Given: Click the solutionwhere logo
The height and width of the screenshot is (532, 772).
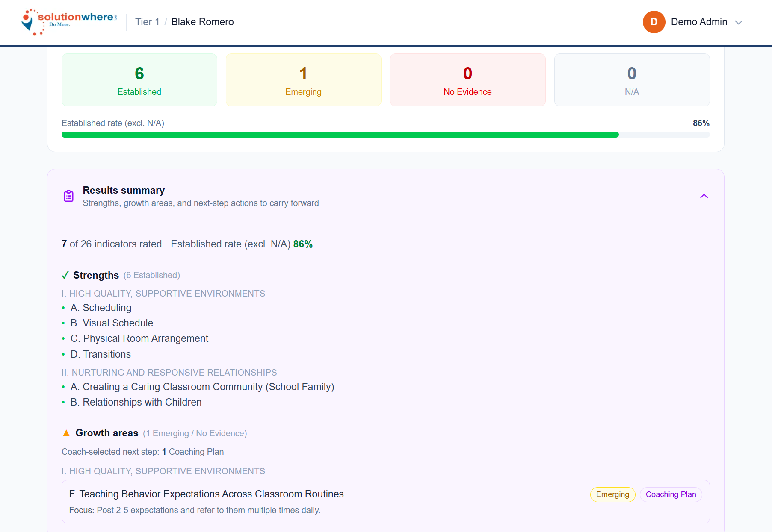Looking at the screenshot, I should pyautogui.click(x=69, y=22).
